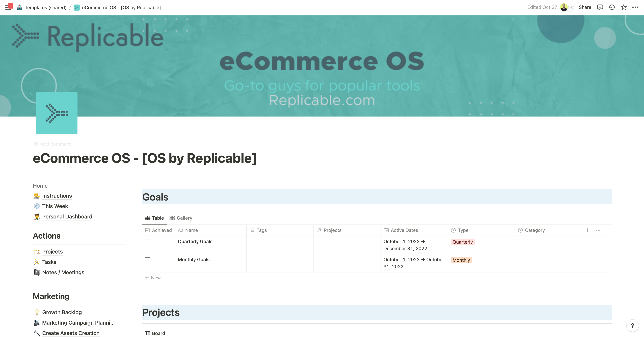This screenshot has height=337, width=644.
Task: Open the page options ellipsis menu
Action: point(635,7)
